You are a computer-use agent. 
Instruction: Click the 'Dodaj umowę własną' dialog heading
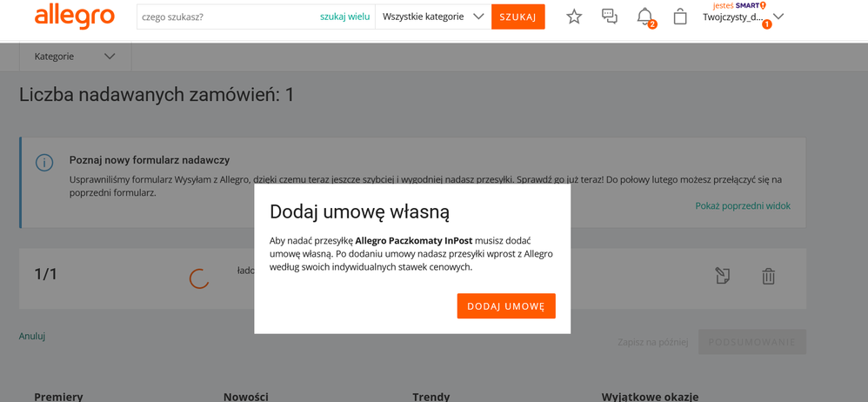359,212
